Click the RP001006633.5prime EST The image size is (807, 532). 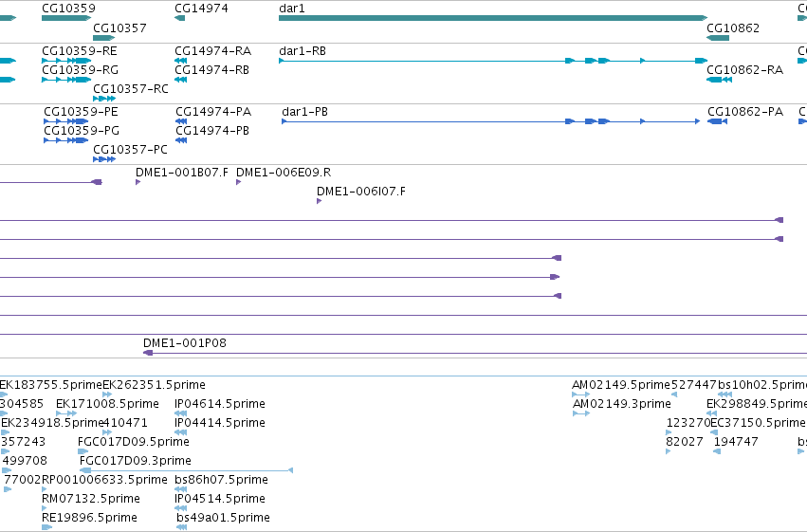45,490
